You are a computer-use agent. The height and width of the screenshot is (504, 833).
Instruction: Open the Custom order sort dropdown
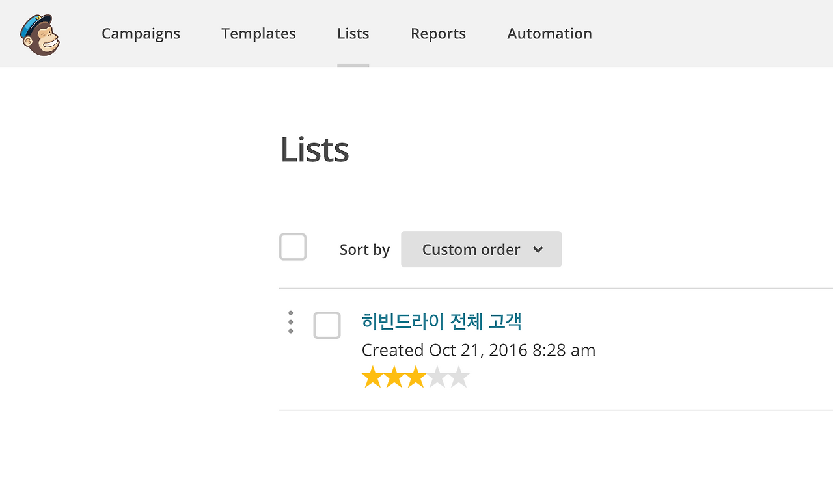coord(481,249)
